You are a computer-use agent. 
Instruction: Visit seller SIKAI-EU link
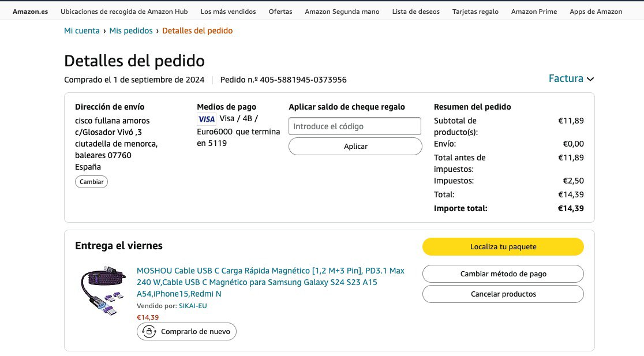point(193,306)
